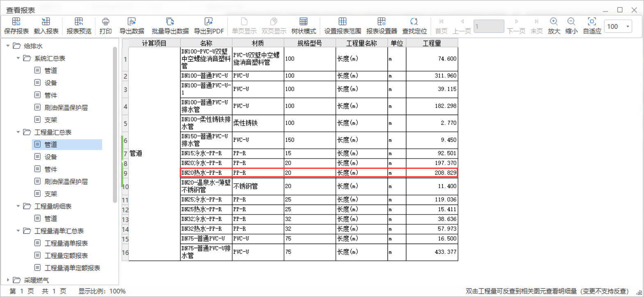Click quantity cell 208.829

[432, 173]
